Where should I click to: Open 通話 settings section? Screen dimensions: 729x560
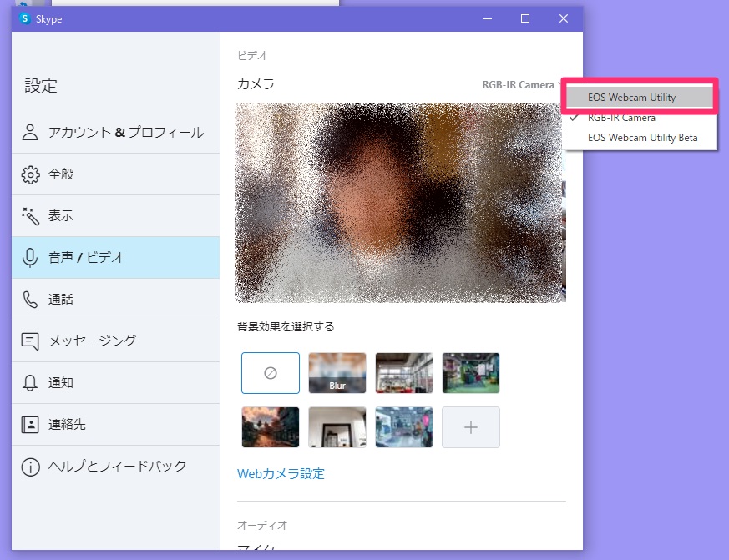(116, 300)
